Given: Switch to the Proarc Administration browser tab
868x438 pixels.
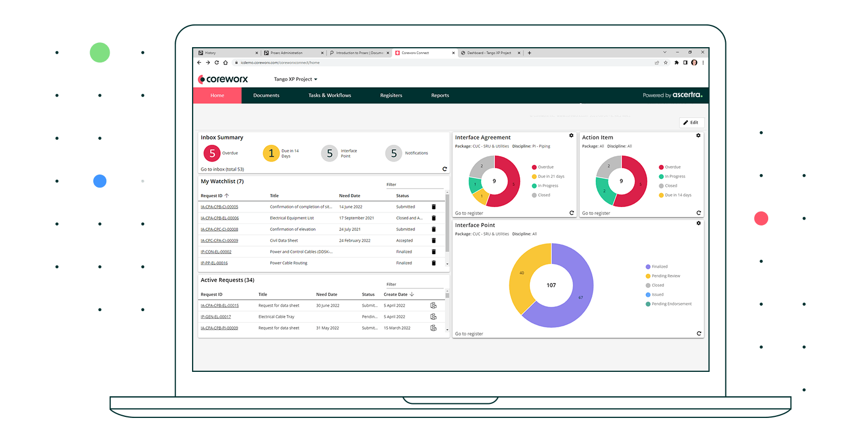Looking at the screenshot, I should 287,53.
